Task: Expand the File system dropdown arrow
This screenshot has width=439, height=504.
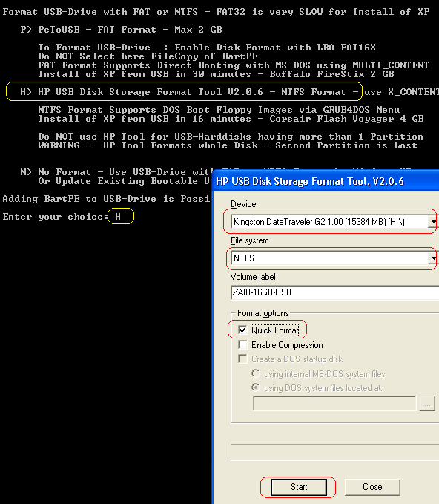Action: coord(433,258)
